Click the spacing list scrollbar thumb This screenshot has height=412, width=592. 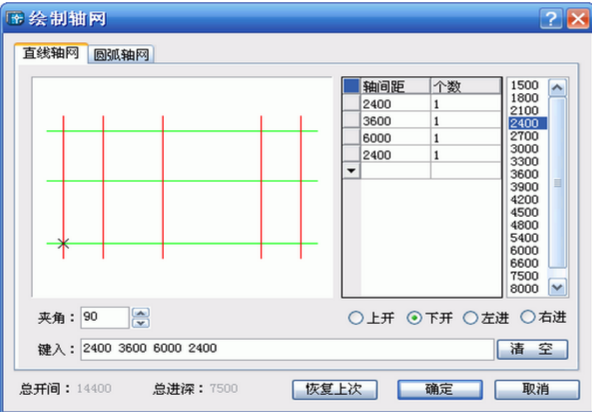click(557, 182)
